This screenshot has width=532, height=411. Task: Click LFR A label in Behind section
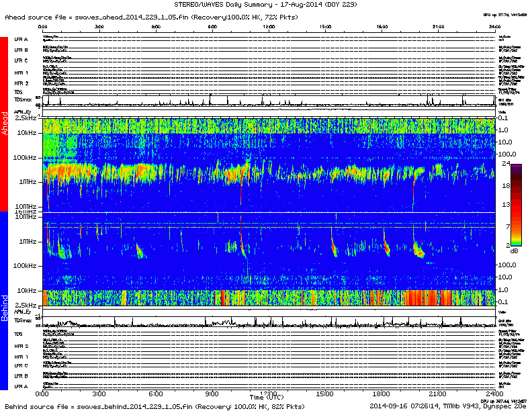pyautogui.click(x=21, y=387)
